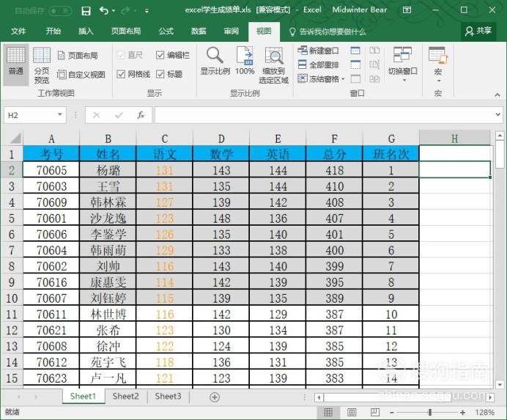
Task: Open the Page Layout (页面布局) ribbon tab
Action: (x=126, y=32)
